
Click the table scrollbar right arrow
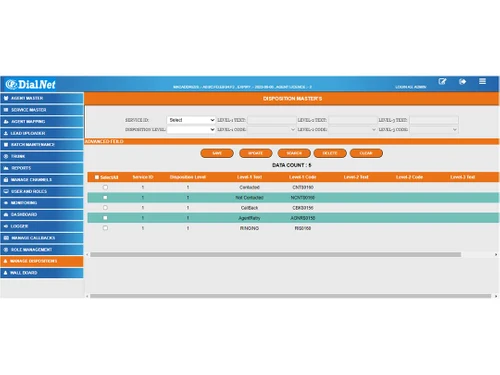click(496, 254)
